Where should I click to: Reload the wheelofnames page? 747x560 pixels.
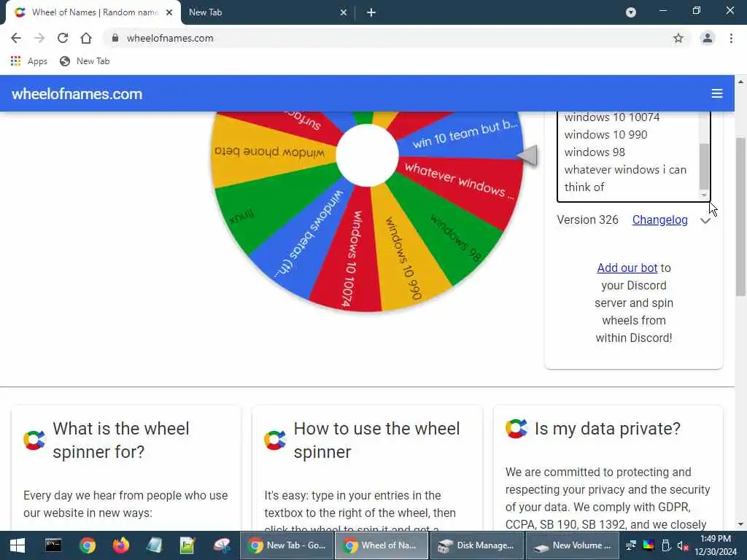click(x=63, y=38)
